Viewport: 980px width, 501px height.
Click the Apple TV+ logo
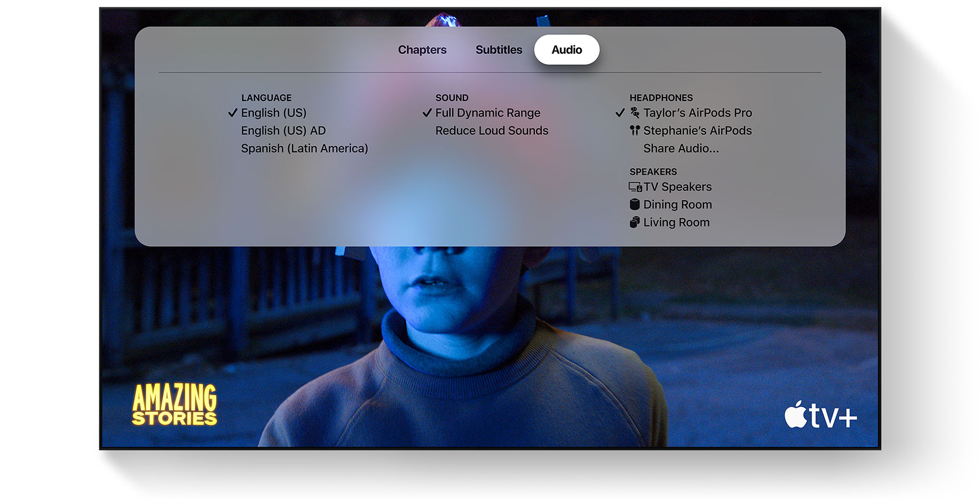click(820, 415)
